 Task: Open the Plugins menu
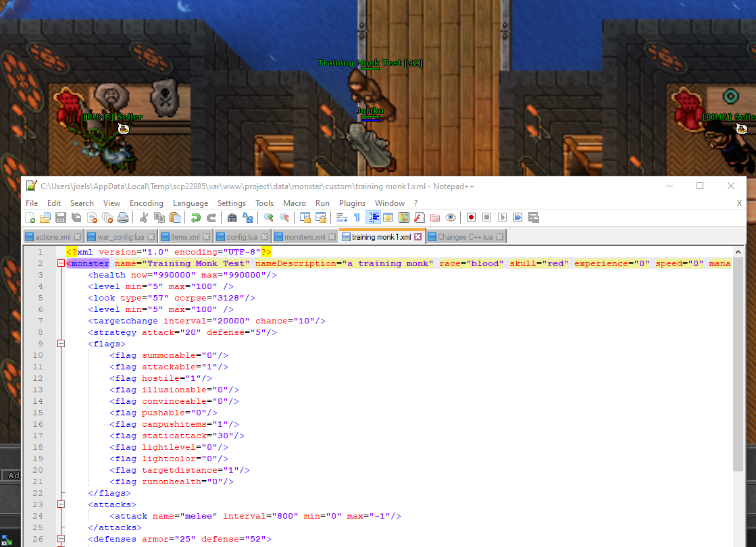coord(353,203)
